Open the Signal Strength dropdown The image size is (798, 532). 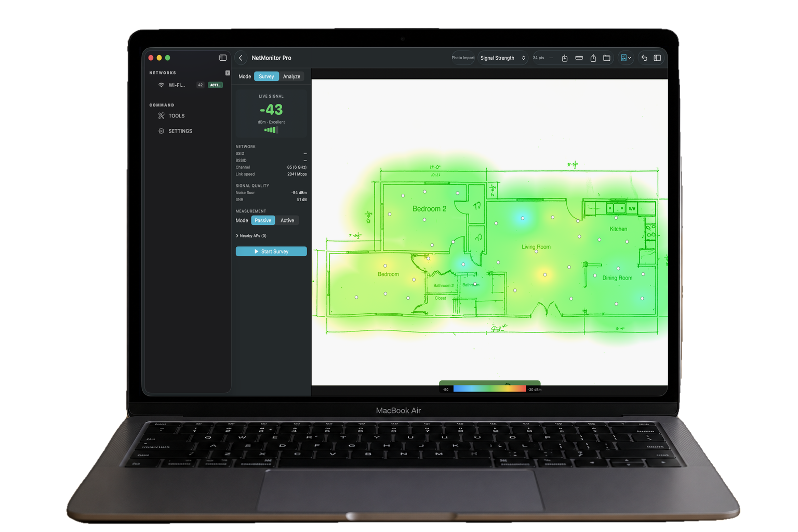point(502,58)
